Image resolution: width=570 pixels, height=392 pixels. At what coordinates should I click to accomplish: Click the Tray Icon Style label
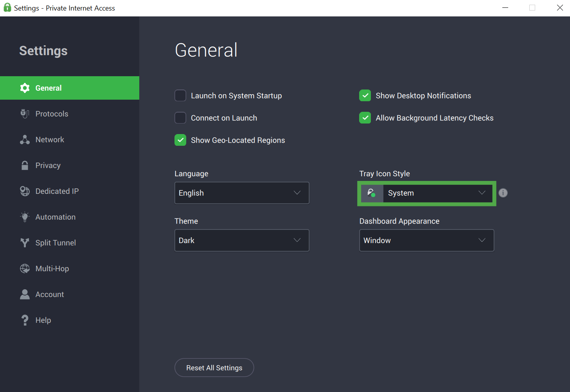coord(385,174)
